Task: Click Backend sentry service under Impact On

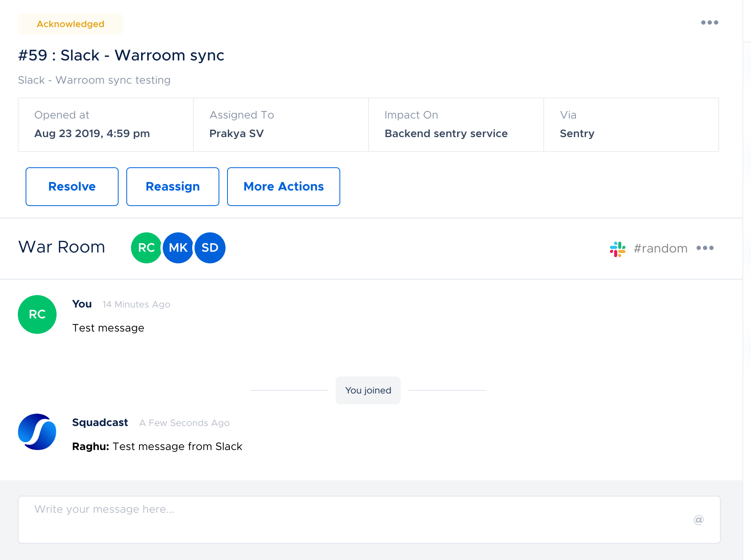Action: click(x=446, y=134)
